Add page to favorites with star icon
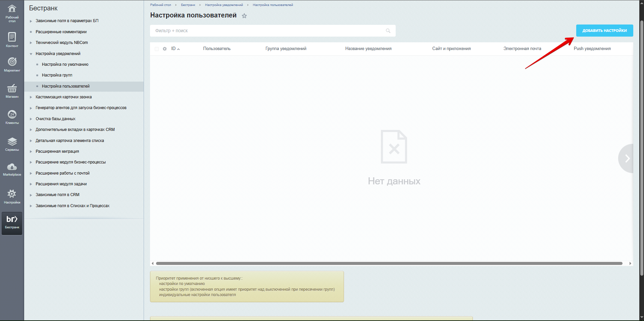644x321 pixels. (x=244, y=16)
